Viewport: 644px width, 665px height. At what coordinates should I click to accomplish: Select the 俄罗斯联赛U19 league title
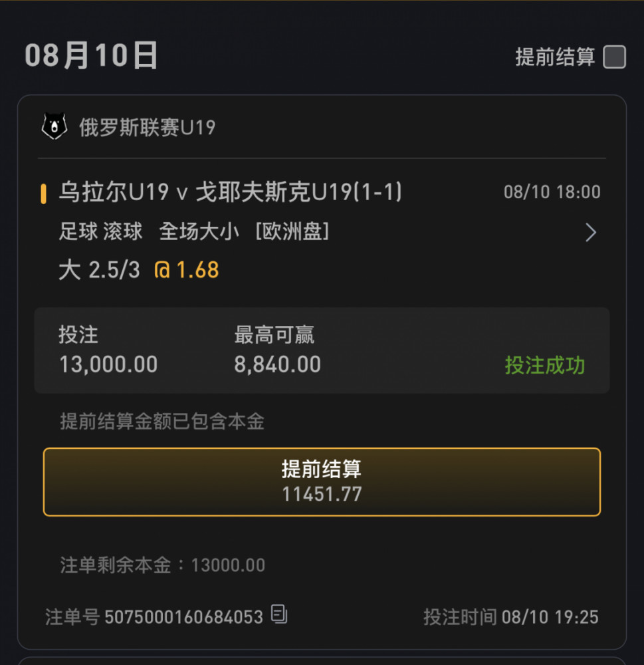pyautogui.click(x=147, y=127)
